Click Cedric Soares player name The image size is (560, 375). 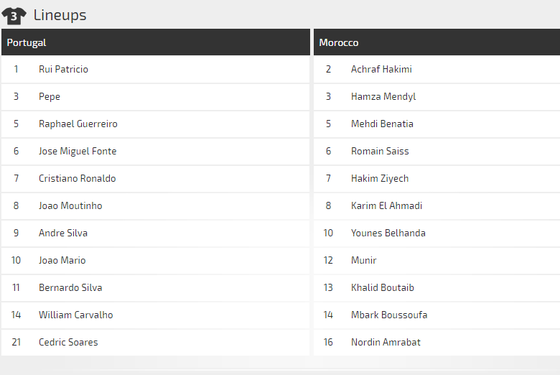coord(68,342)
